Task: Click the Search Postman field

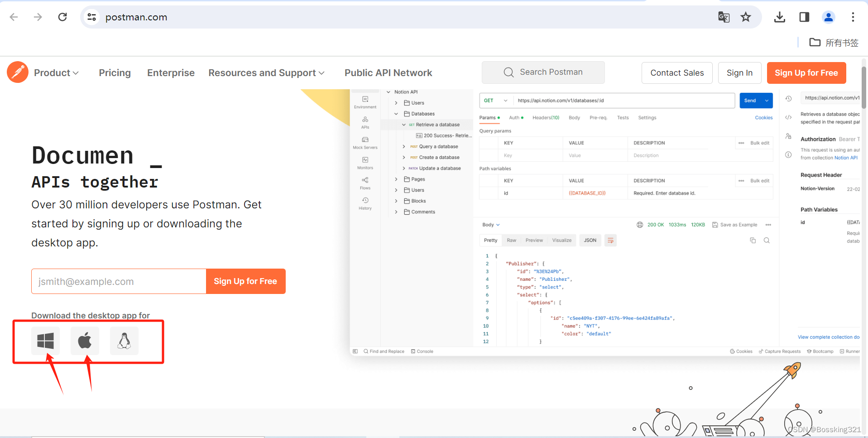Action: [x=543, y=72]
